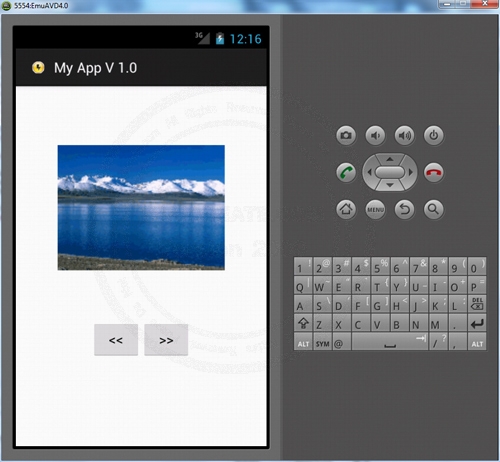Click the Shift key on keyboard
The height and width of the screenshot is (462, 500).
click(x=303, y=323)
